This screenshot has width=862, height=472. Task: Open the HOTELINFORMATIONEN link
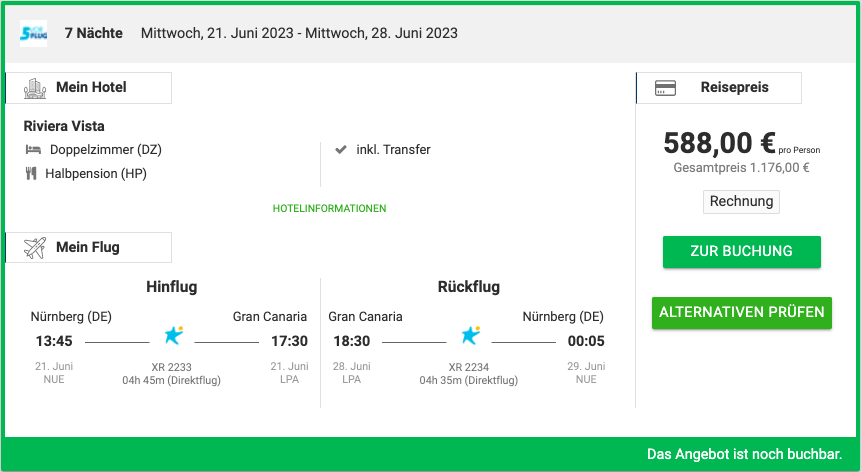point(329,208)
